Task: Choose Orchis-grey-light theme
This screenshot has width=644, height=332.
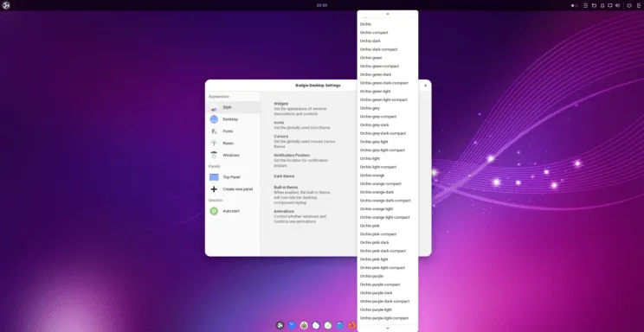Action: coord(388,142)
